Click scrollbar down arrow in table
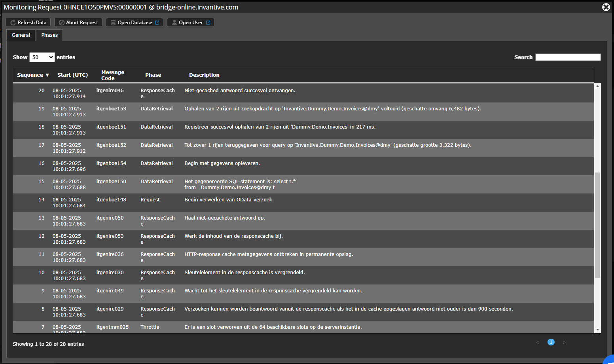 [x=597, y=330]
